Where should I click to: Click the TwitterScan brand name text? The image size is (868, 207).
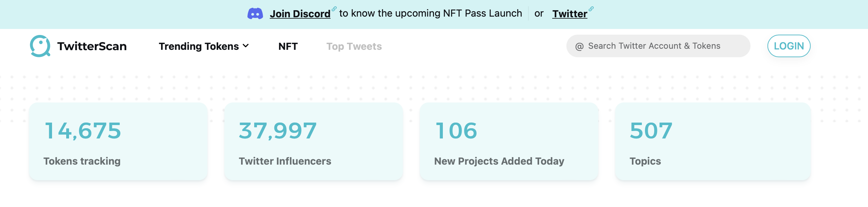[x=92, y=46]
